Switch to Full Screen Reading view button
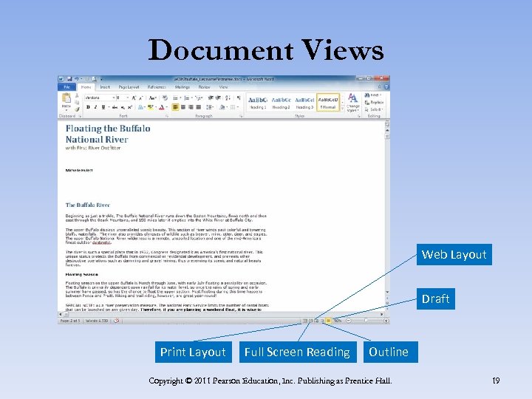532x399 pixels. click(311, 321)
